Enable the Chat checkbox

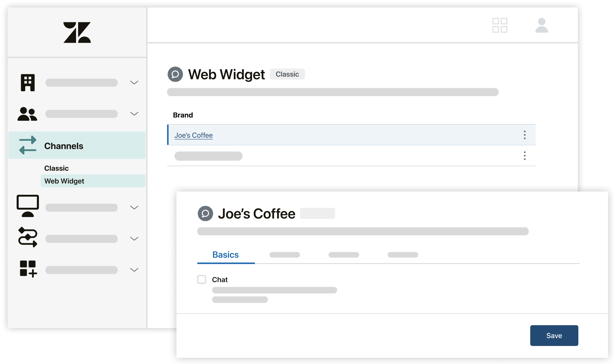(201, 279)
